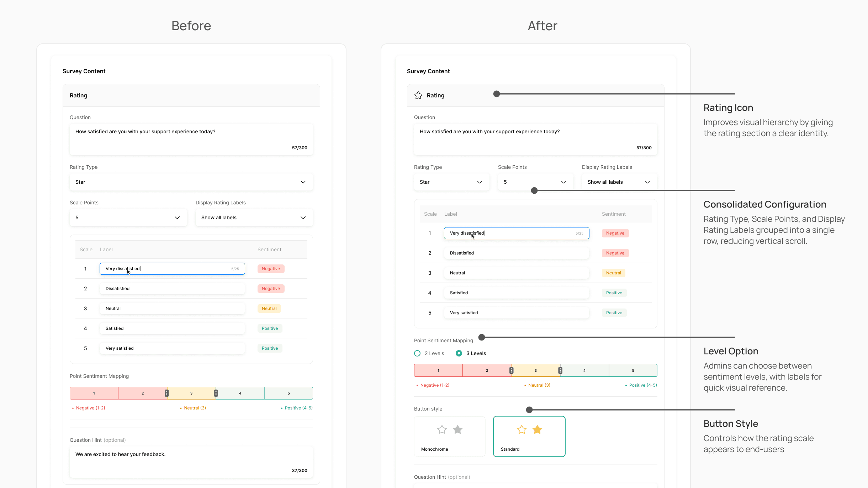
Task: Click the star icon beside Rating in After panel
Action: (418, 95)
